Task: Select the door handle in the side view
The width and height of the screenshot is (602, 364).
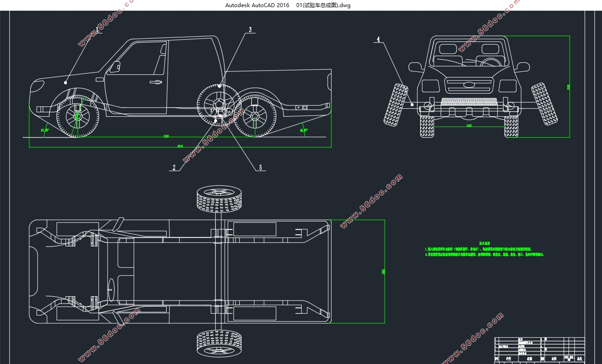Action: tap(156, 82)
